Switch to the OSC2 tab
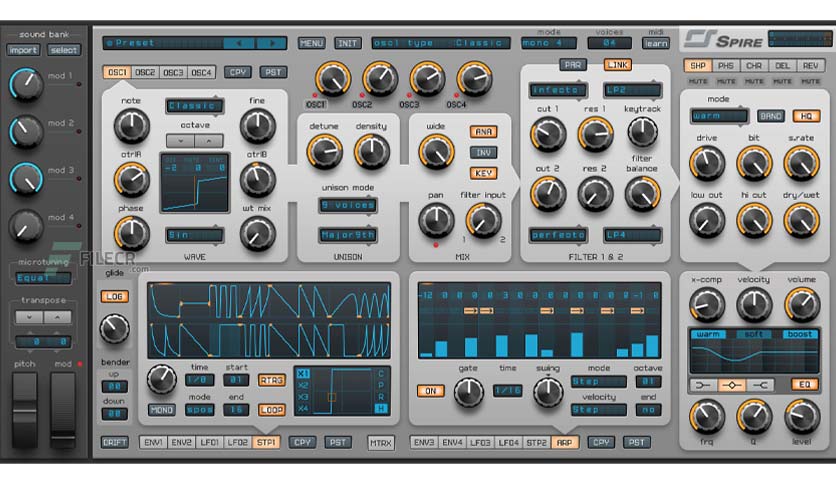Image resolution: width=836 pixels, height=484 pixels. pyautogui.click(x=145, y=72)
